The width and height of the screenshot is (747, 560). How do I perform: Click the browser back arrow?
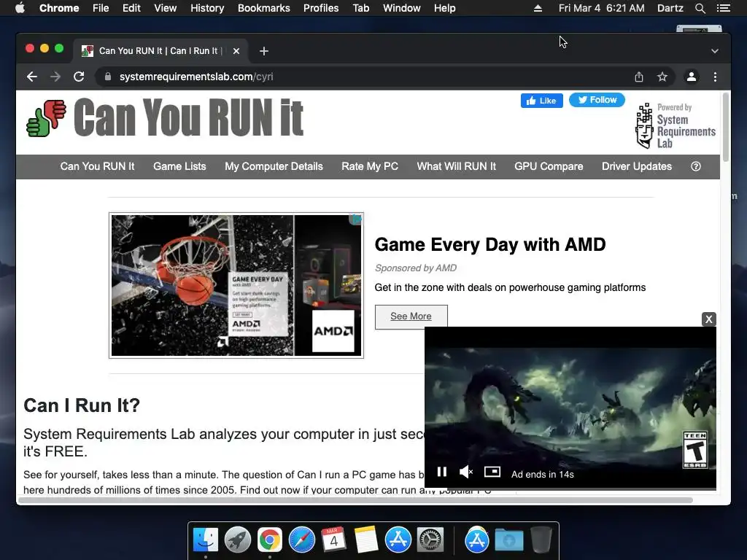coord(32,77)
